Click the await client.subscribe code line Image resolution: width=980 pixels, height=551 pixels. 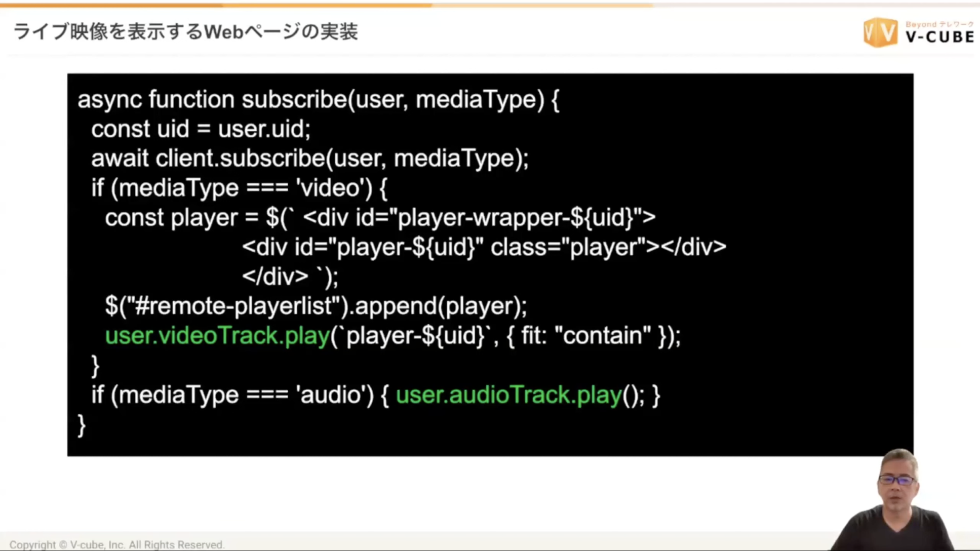click(309, 159)
